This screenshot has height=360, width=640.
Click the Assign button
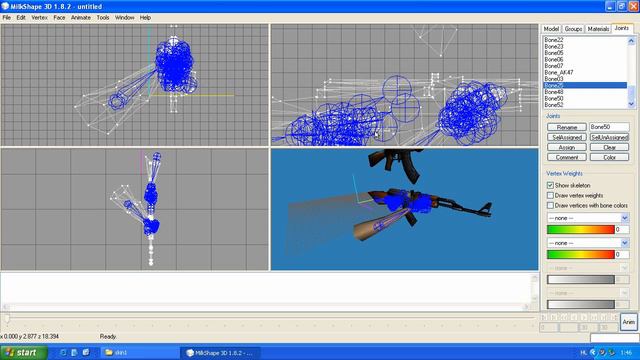point(567,147)
